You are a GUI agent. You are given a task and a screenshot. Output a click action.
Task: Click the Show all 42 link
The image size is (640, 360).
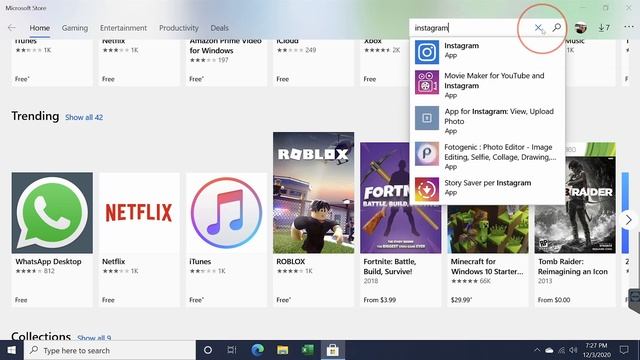pos(84,117)
